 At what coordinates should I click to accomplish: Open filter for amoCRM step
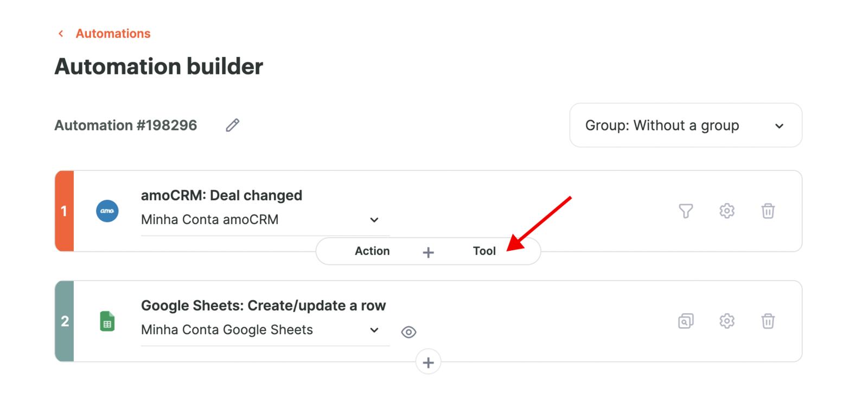point(686,211)
